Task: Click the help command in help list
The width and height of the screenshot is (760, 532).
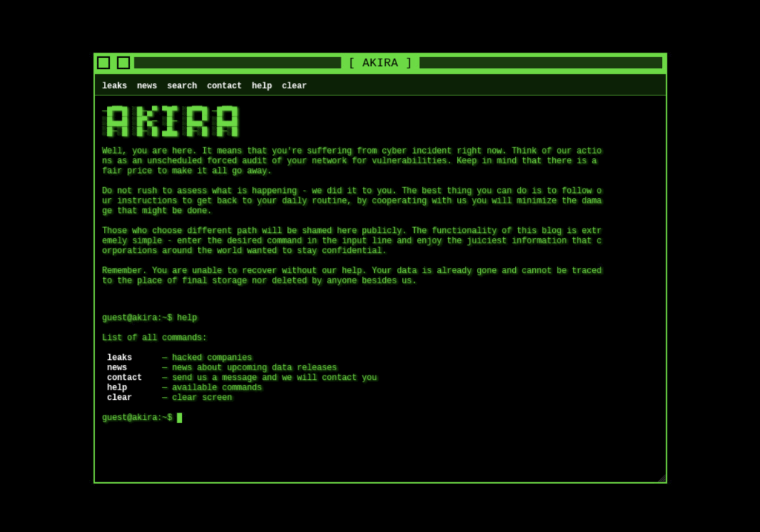Action: (x=117, y=387)
